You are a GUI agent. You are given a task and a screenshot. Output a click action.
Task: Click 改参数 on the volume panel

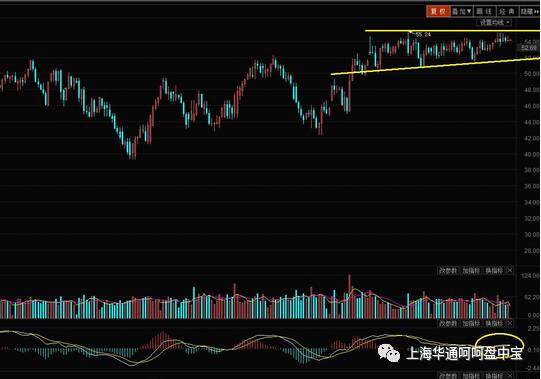coord(448,271)
